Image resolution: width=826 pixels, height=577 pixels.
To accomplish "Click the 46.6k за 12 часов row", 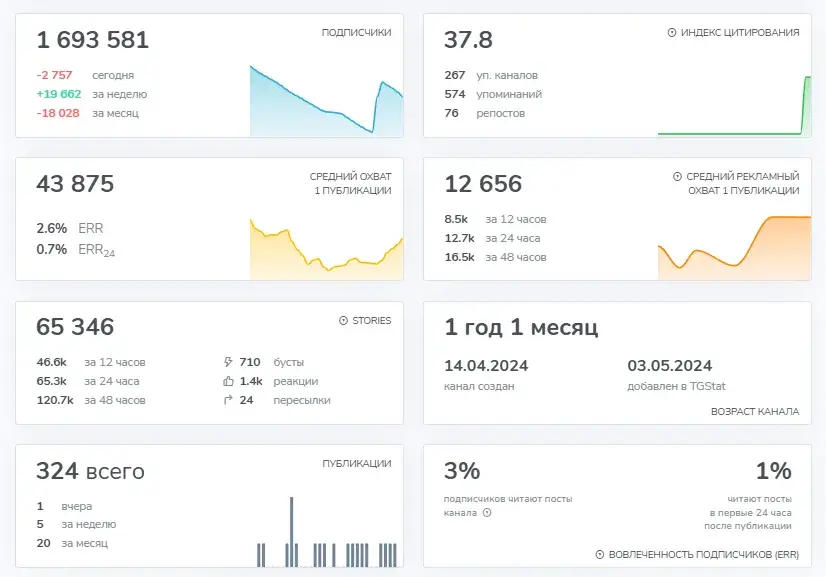I will (91, 362).
